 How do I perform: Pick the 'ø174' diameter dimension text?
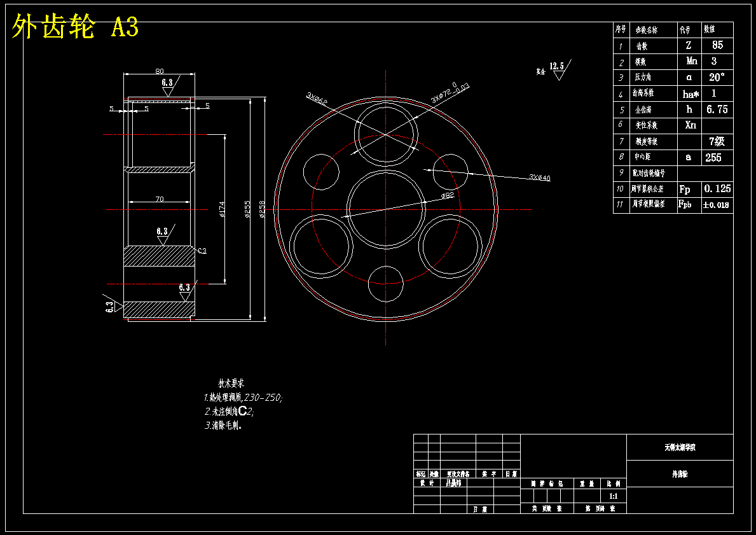pos(222,209)
